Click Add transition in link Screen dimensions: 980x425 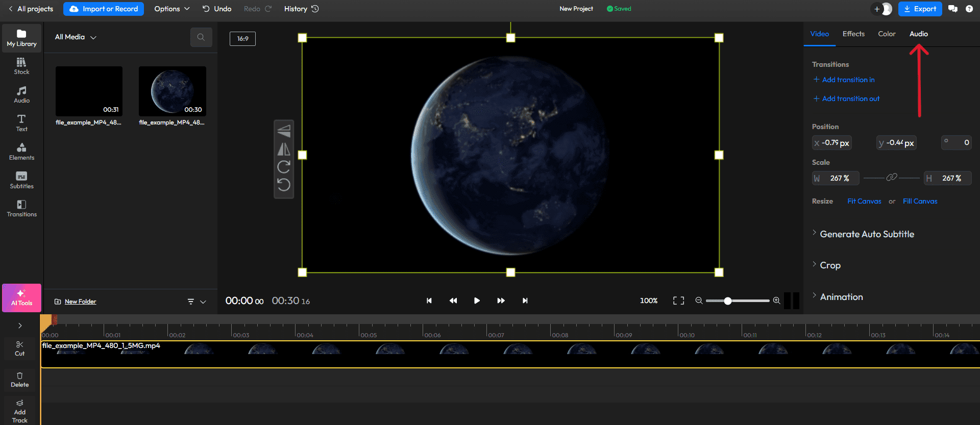[x=844, y=80]
